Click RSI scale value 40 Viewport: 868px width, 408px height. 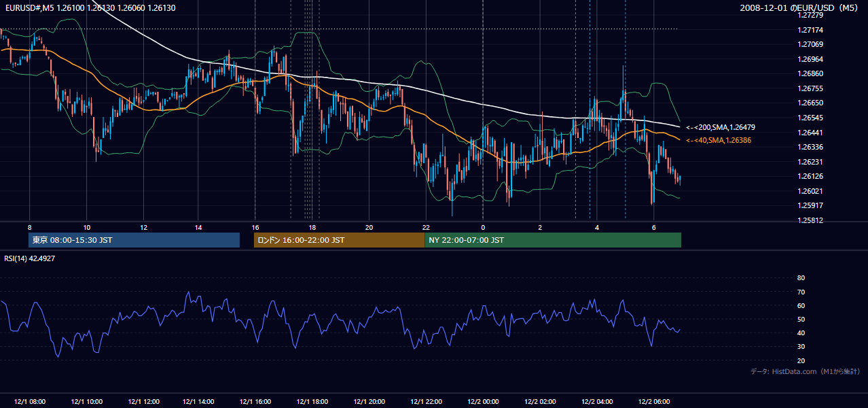tap(801, 333)
